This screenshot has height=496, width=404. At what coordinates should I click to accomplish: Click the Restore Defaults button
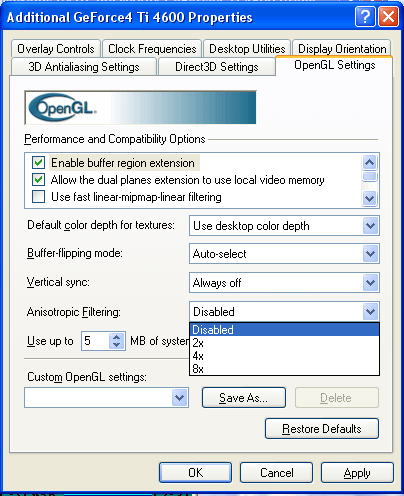coord(322,428)
